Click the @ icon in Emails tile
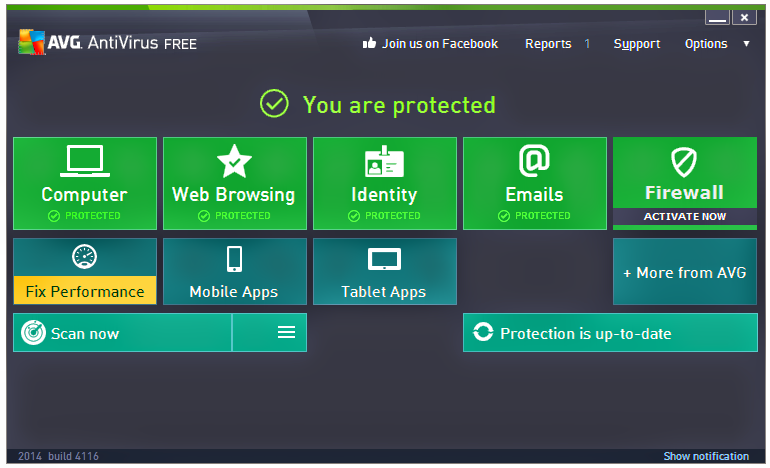770x468 pixels. tap(534, 161)
